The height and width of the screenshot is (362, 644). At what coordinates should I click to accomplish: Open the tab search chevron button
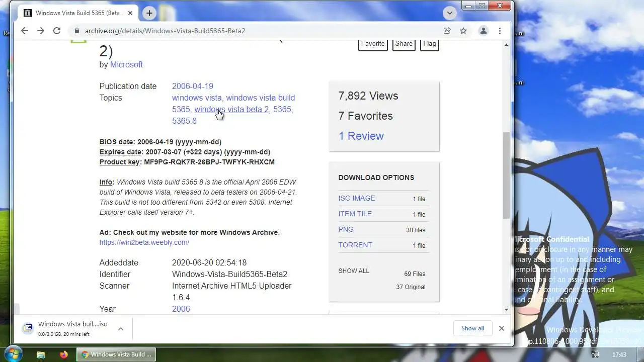coord(449,13)
